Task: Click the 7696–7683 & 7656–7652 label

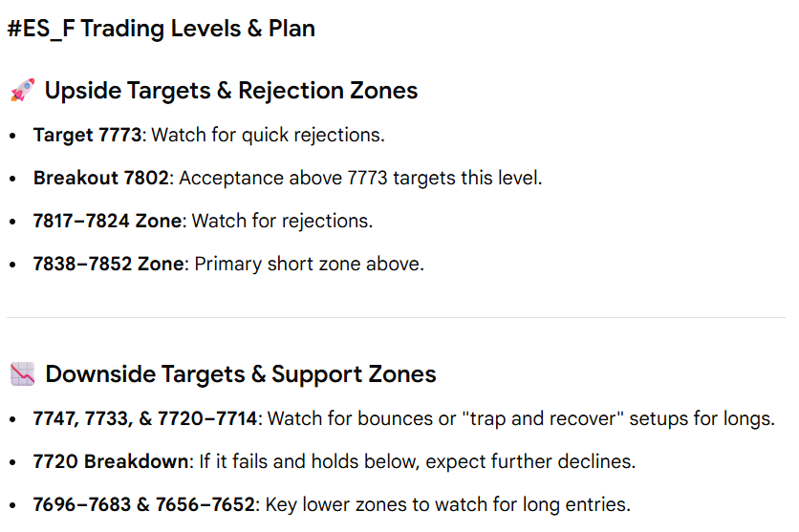Action: tap(143, 504)
